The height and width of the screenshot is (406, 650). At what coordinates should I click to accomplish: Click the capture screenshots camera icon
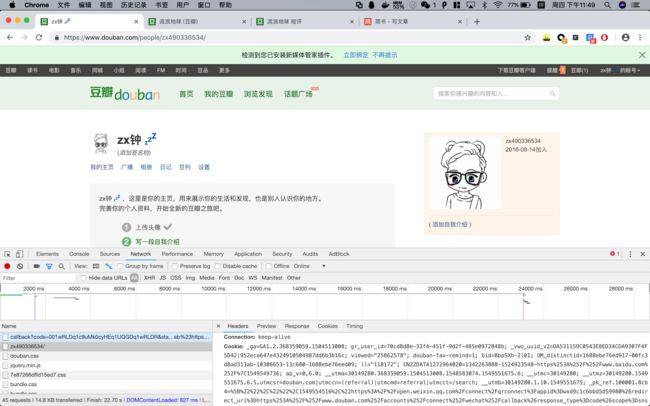pos(36,266)
